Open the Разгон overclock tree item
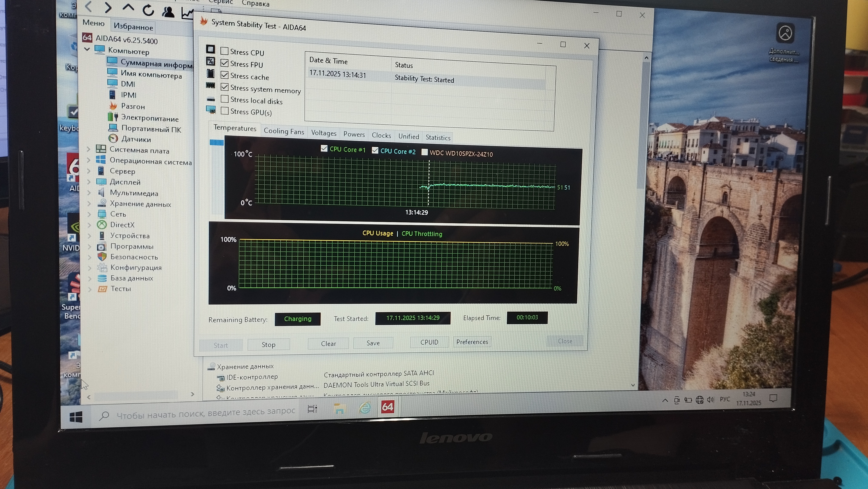This screenshot has height=489, width=868. tap(133, 106)
